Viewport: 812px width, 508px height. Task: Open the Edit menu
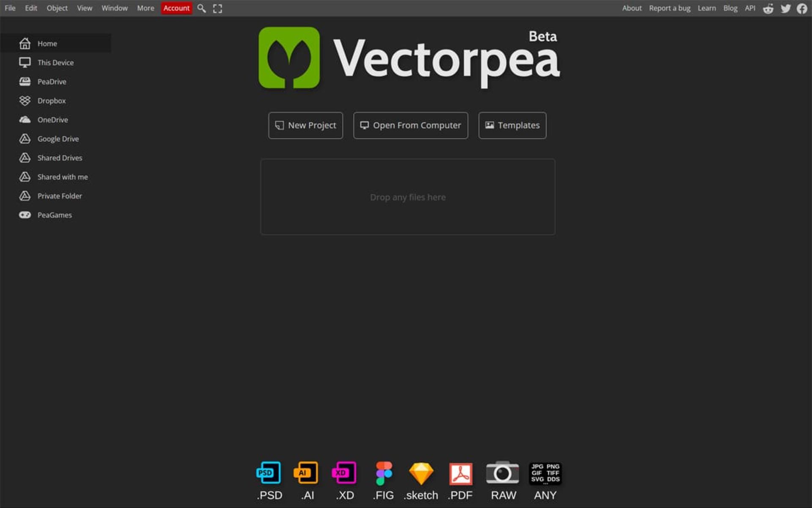pyautogui.click(x=31, y=8)
